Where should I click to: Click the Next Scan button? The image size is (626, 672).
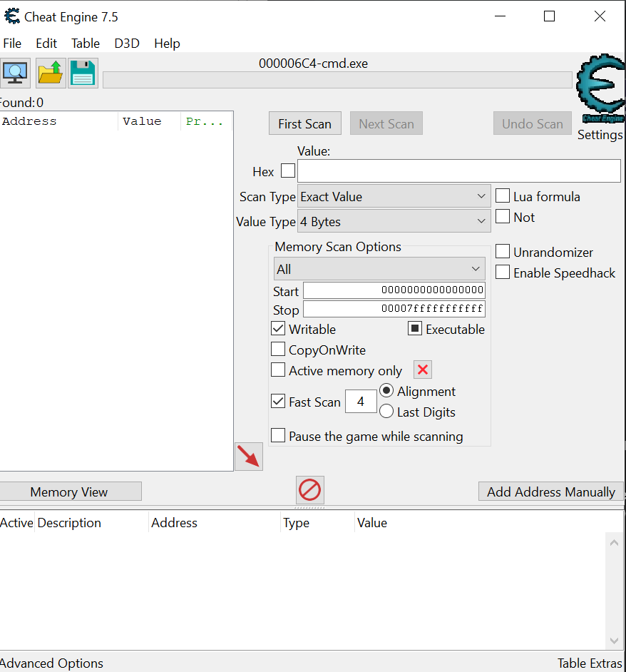click(386, 123)
